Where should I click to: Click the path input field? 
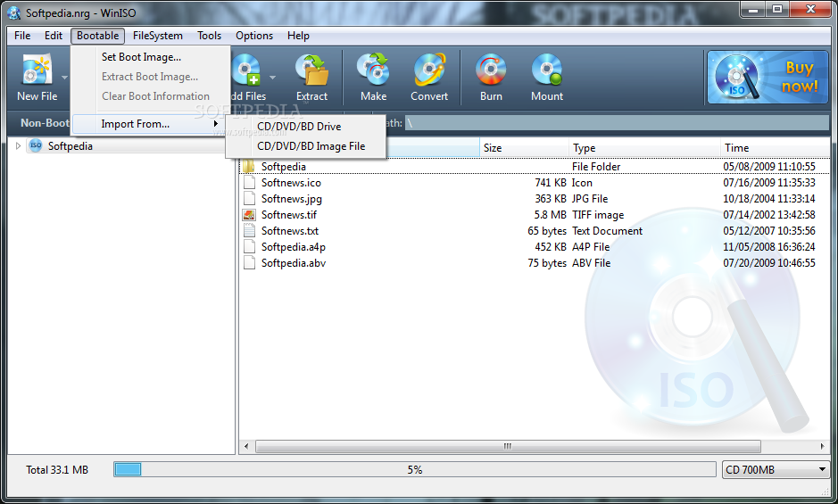[x=617, y=123]
